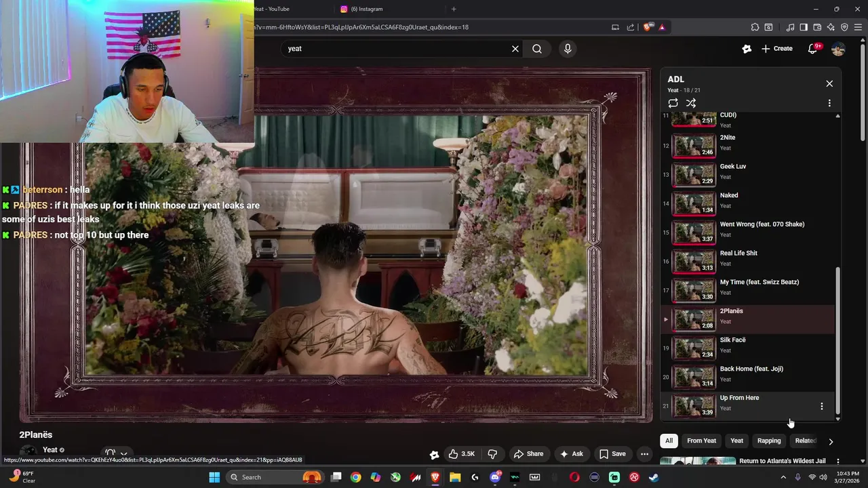Open Discord from the taskbar
Screen dimensions: 868x488
[x=495, y=477]
